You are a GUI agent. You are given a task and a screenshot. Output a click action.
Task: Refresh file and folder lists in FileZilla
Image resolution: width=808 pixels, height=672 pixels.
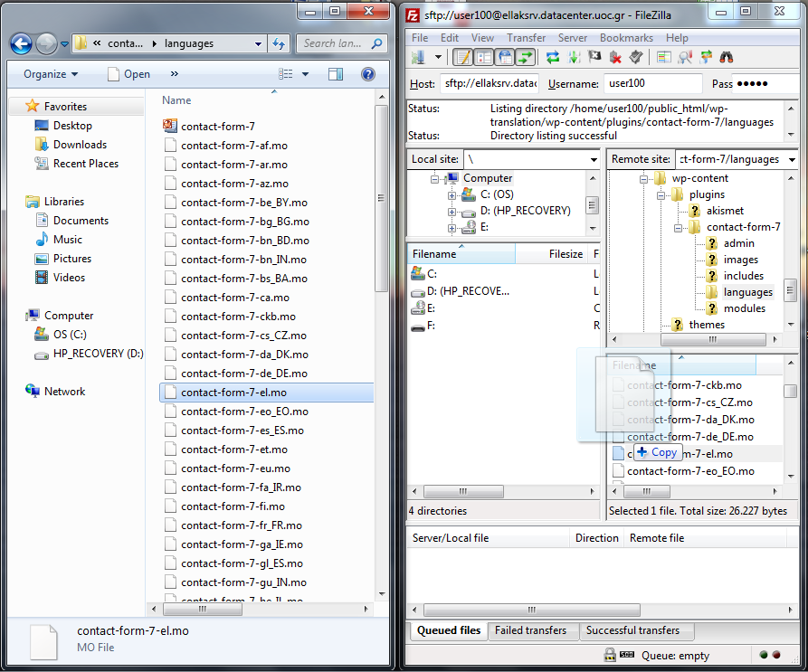coord(553,57)
